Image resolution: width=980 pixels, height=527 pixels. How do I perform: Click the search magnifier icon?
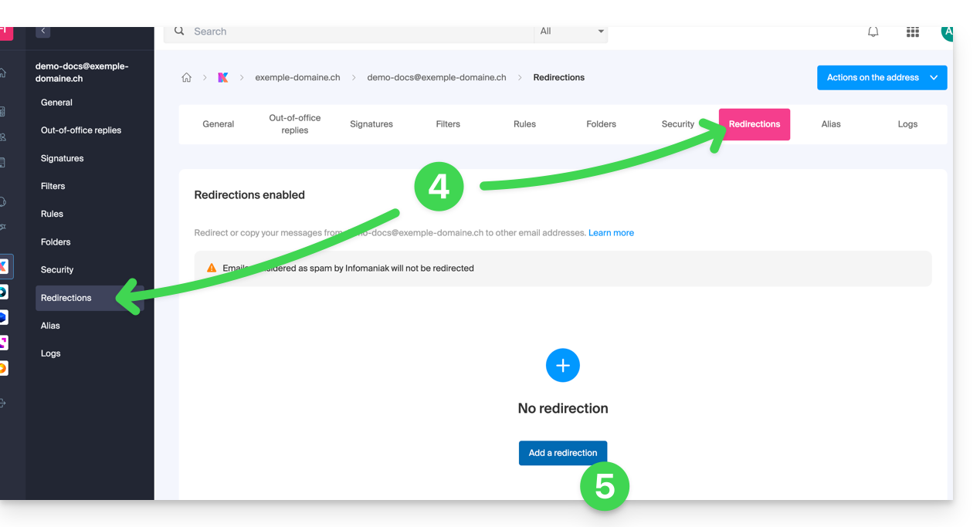click(x=179, y=32)
